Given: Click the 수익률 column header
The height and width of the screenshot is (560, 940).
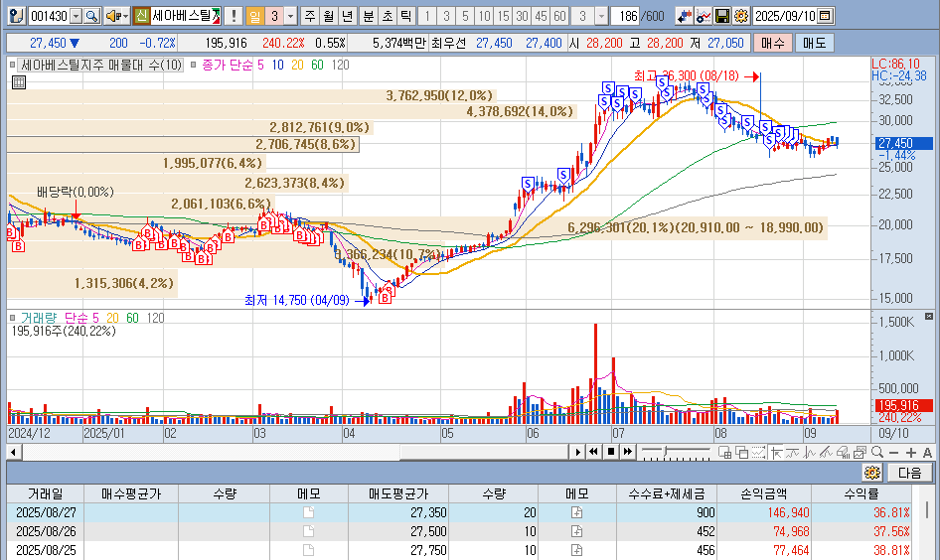Looking at the screenshot, I should 862,494.
